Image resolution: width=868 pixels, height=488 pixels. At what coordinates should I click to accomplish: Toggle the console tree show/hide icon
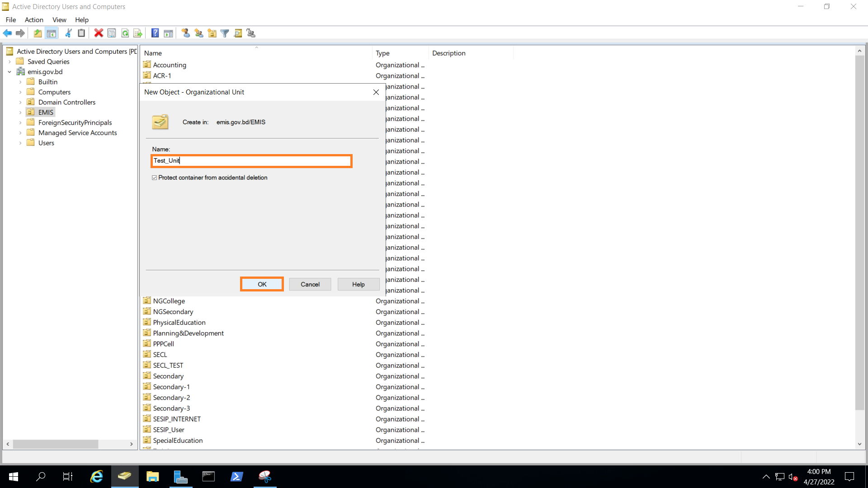[x=52, y=33]
